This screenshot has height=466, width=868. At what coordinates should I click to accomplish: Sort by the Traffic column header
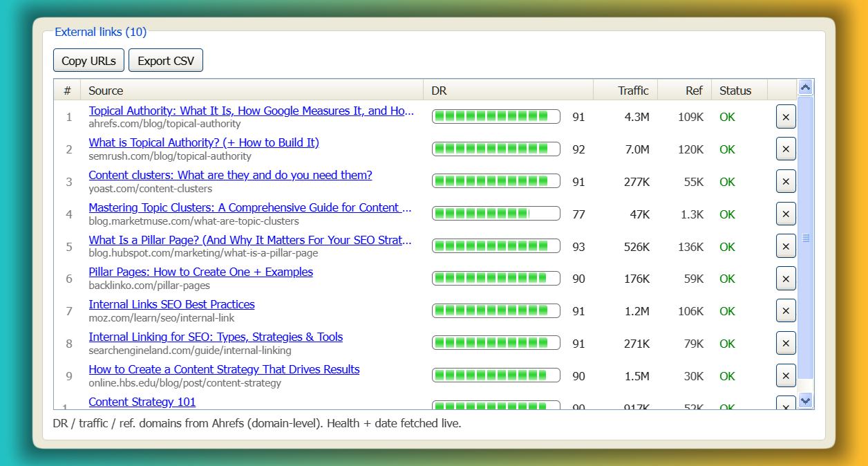coord(625,90)
